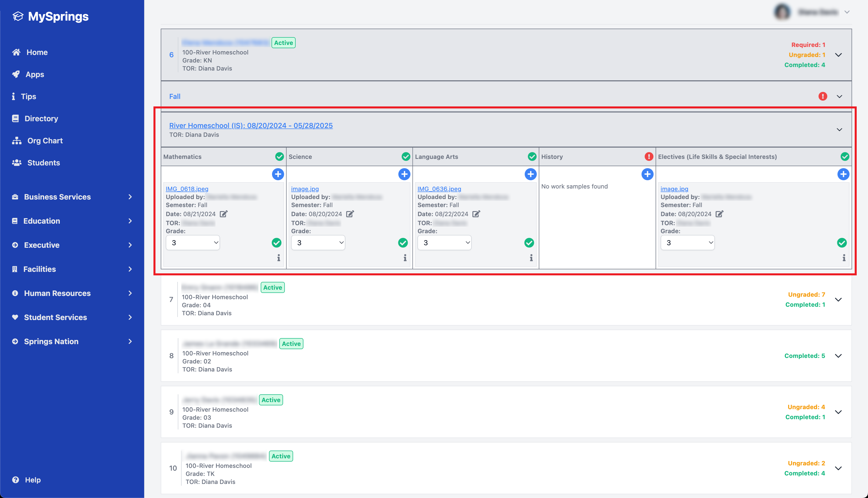Open the River Homeschool (IS) enrollment link
This screenshot has width=868, height=498.
point(251,126)
